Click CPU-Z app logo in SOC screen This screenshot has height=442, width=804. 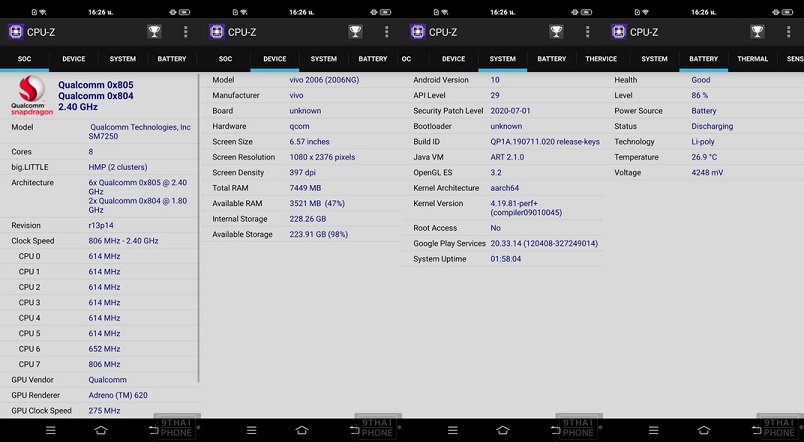[x=15, y=32]
